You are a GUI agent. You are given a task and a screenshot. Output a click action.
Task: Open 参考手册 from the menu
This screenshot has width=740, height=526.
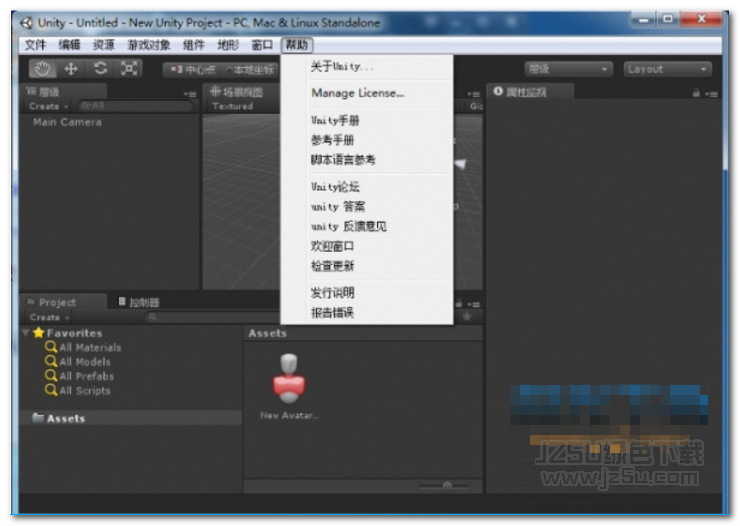[367, 140]
